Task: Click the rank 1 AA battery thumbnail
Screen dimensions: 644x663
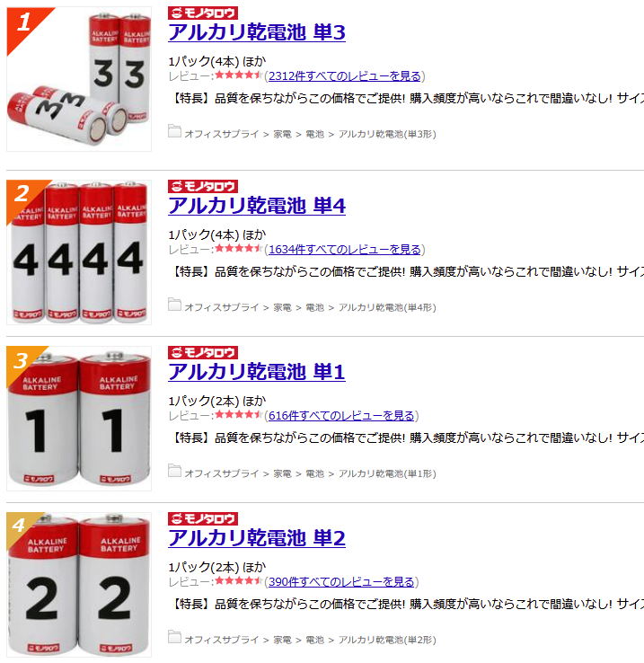Action: click(79, 79)
